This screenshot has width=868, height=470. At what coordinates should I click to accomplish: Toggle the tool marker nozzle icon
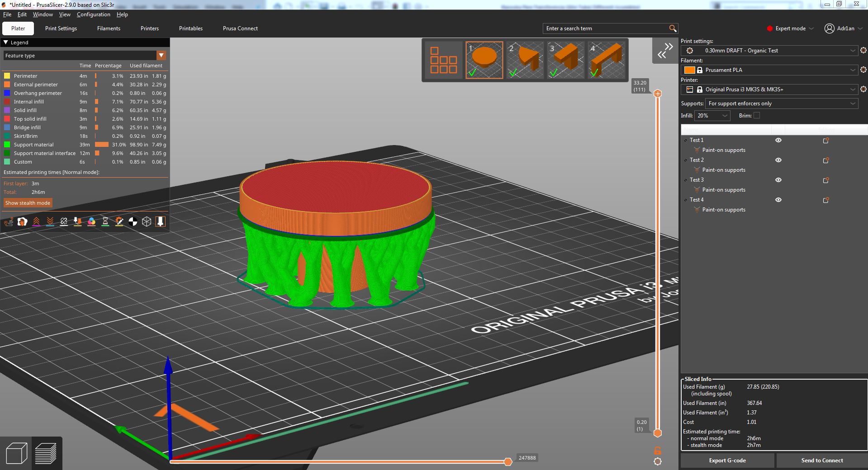click(x=160, y=221)
